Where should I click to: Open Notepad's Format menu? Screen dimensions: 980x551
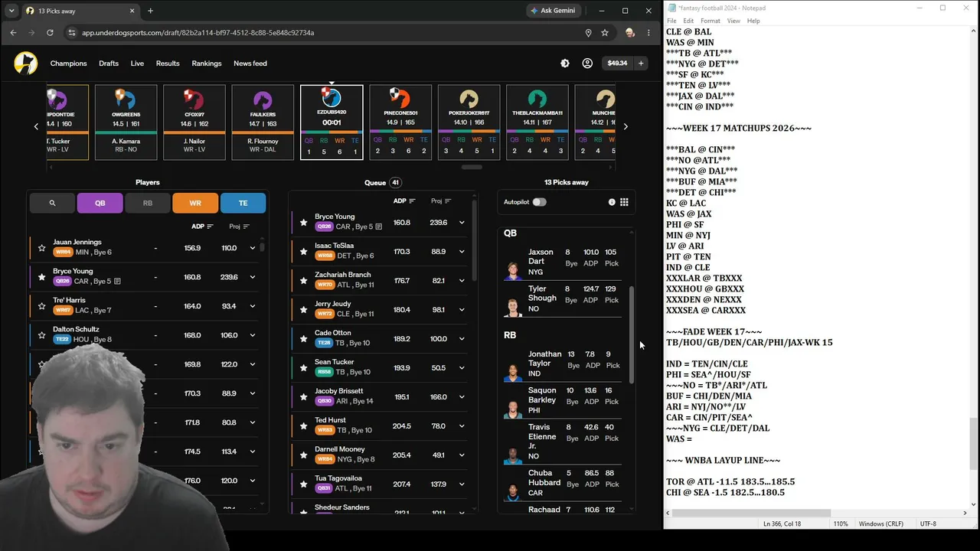pos(710,21)
